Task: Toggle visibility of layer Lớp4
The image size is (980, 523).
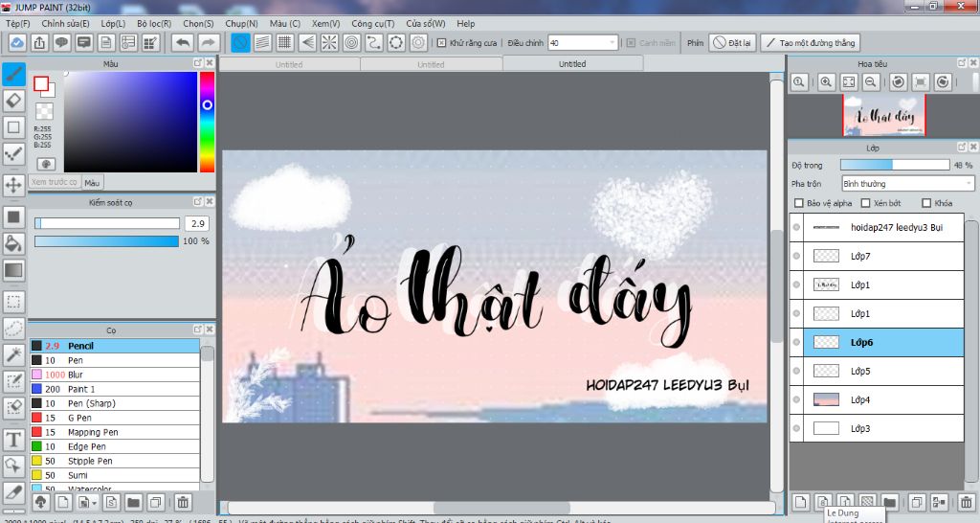Action: point(796,399)
